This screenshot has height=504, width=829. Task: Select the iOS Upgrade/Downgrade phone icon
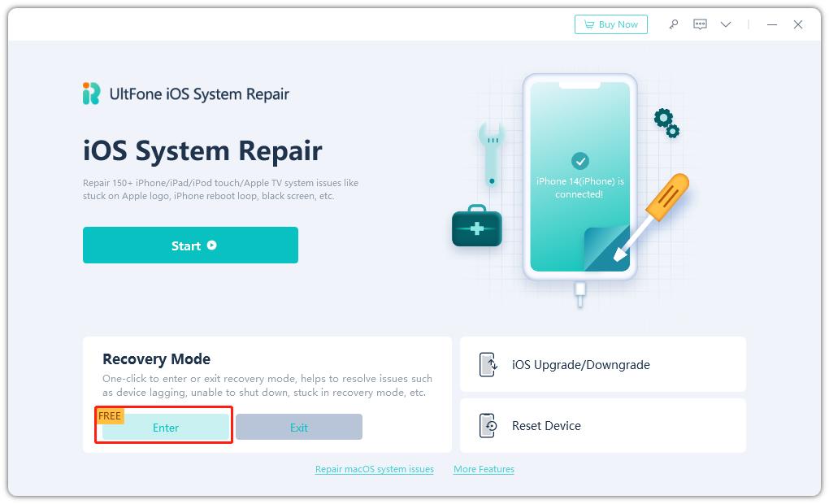(488, 364)
